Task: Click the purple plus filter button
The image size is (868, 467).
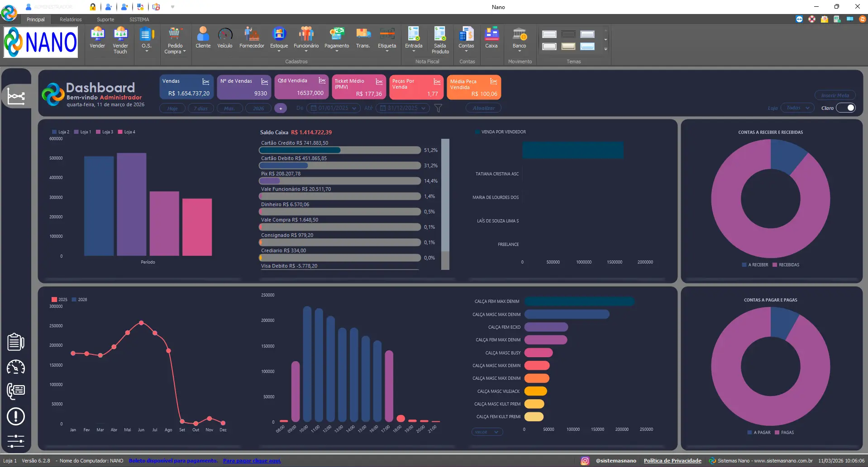Action: (x=281, y=108)
